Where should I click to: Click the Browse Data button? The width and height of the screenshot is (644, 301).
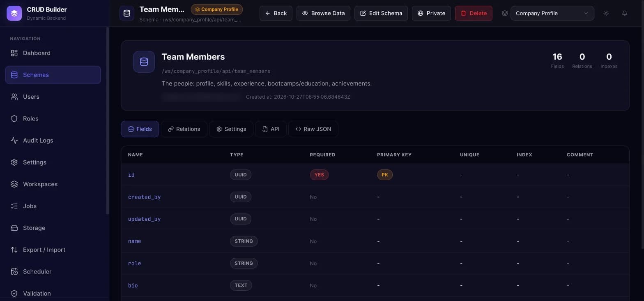pos(323,13)
